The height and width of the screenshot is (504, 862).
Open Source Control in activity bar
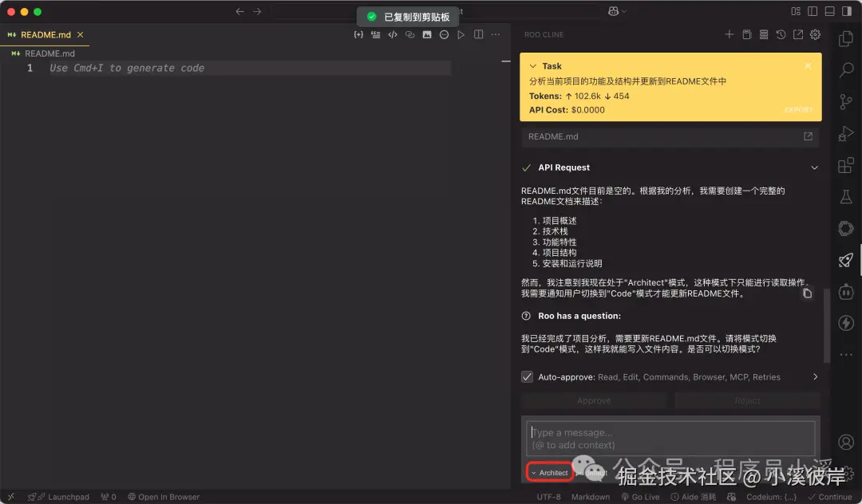click(846, 101)
